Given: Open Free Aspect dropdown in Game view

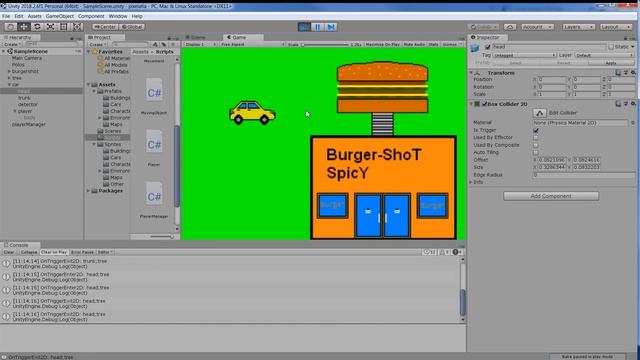Looking at the screenshot, I should click(x=252, y=44).
